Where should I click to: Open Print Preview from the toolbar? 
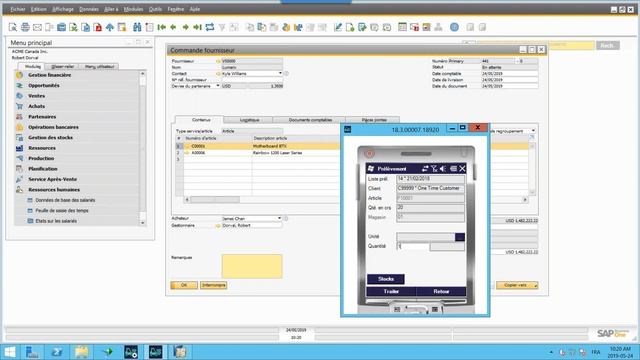click(x=13, y=27)
